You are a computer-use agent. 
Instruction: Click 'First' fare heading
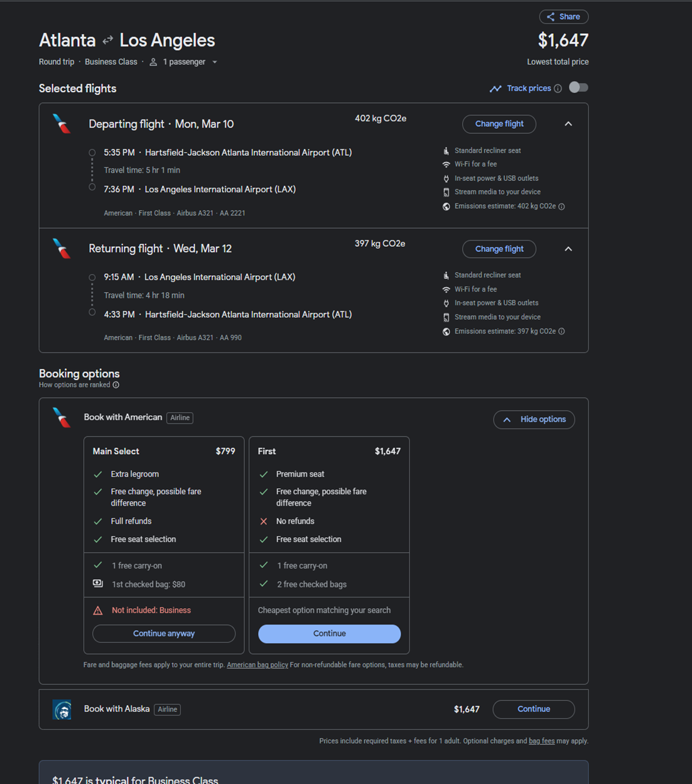click(x=267, y=452)
